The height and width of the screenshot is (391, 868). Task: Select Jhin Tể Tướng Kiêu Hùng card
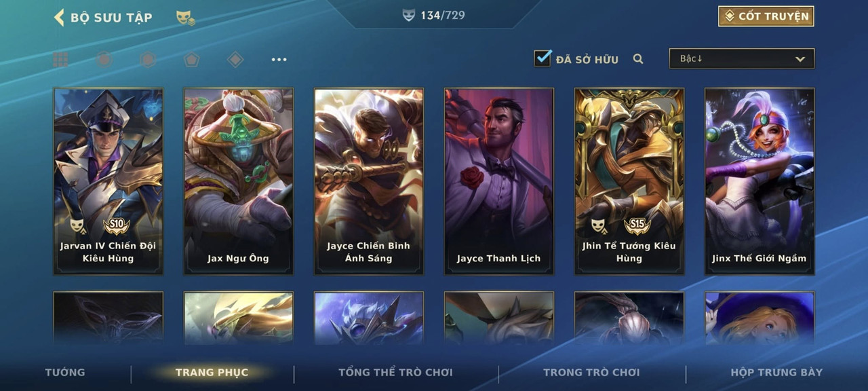[x=629, y=181]
